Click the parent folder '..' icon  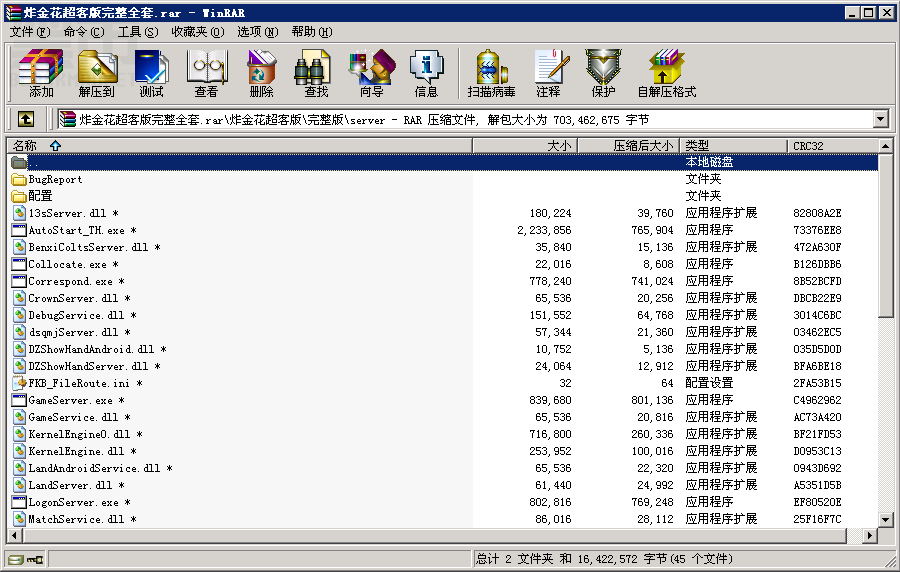click(x=19, y=162)
